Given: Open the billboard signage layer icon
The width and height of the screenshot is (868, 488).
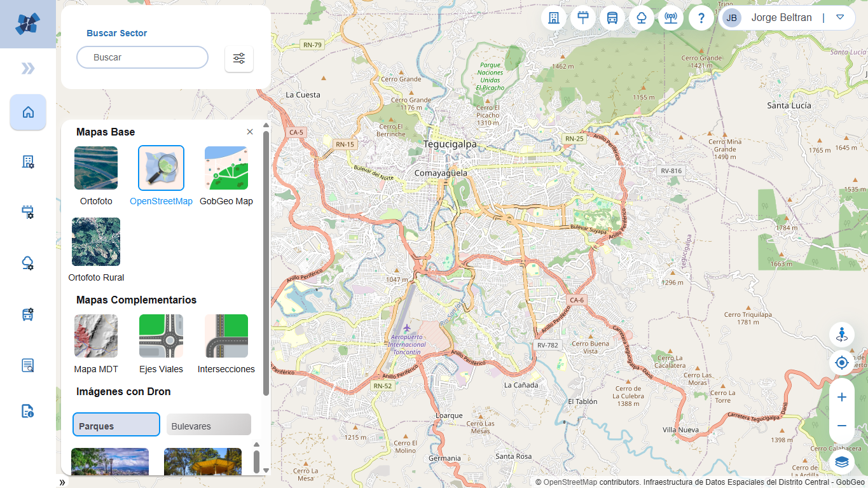Looking at the screenshot, I should 583,18.
